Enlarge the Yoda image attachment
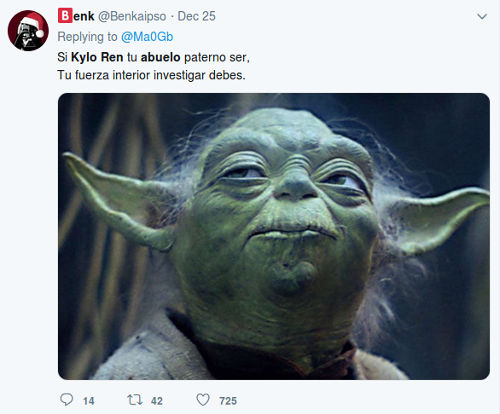This screenshot has height=414, width=500. tap(274, 236)
